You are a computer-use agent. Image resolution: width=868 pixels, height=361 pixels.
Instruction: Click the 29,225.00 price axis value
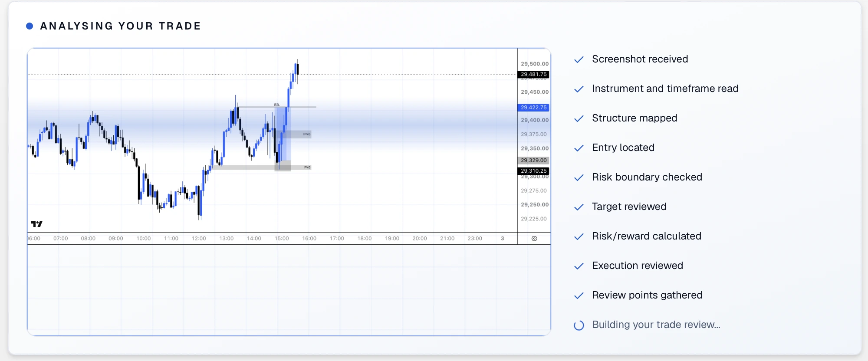[x=534, y=219]
